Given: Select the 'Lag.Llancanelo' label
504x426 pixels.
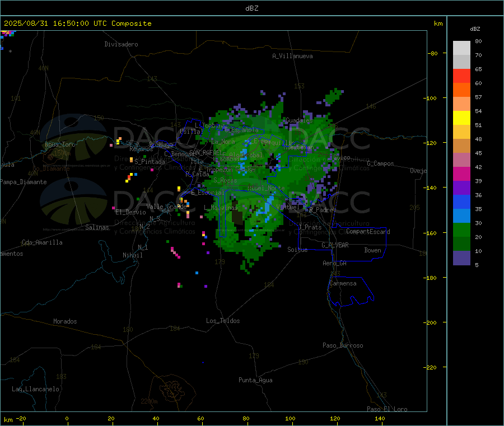Looking at the screenshot, I should click(x=35, y=389).
